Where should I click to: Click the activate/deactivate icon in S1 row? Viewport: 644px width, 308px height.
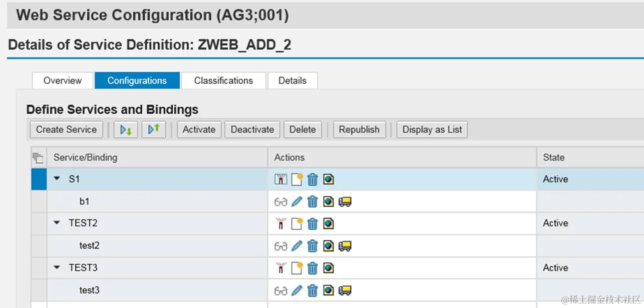pos(281,179)
